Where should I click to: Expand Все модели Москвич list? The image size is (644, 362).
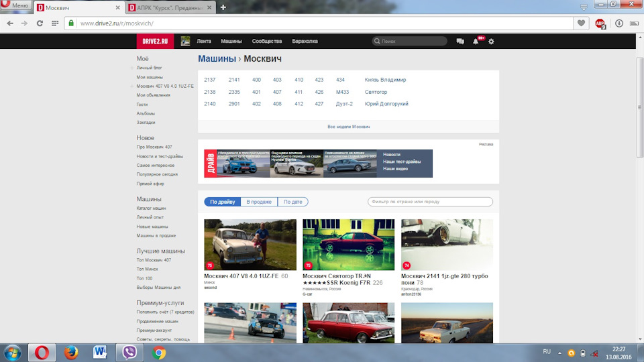click(348, 127)
